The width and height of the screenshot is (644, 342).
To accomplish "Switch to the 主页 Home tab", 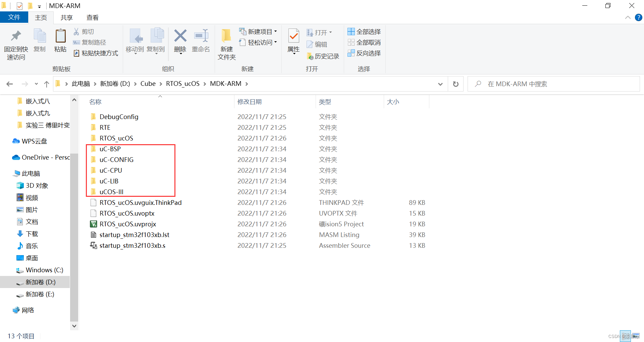I will click(x=41, y=17).
